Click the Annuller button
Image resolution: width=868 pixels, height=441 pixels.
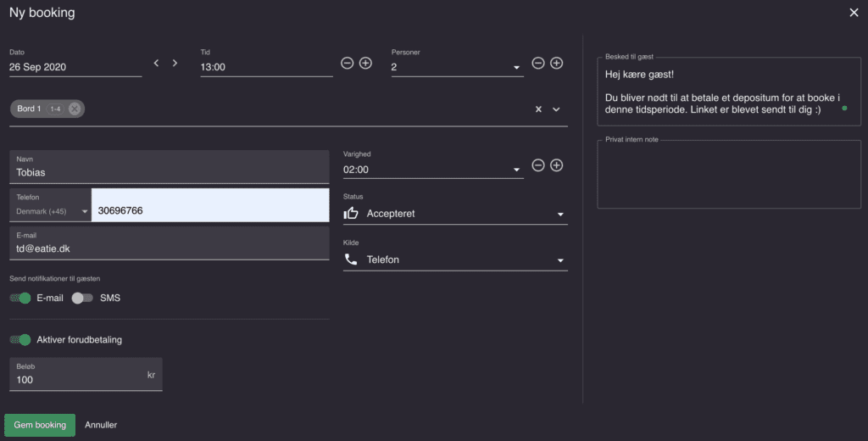click(x=101, y=425)
